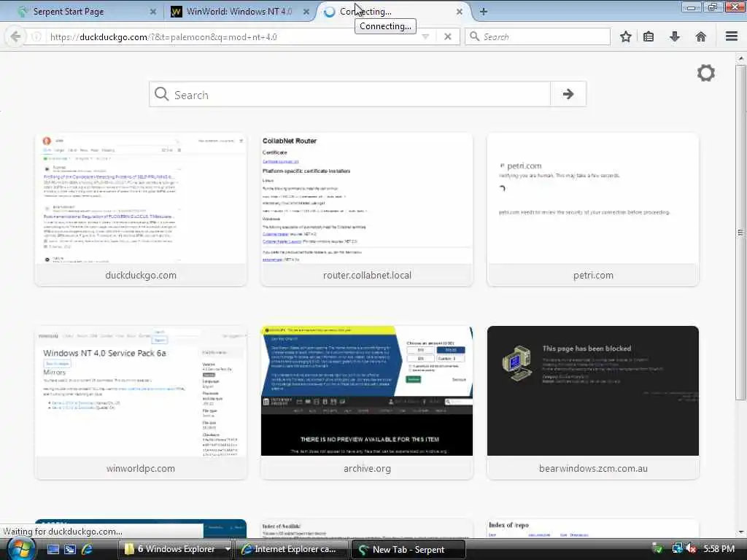The height and width of the screenshot is (560, 747).
Task: Open address bar history dropdown arrow
Action: pos(425,36)
